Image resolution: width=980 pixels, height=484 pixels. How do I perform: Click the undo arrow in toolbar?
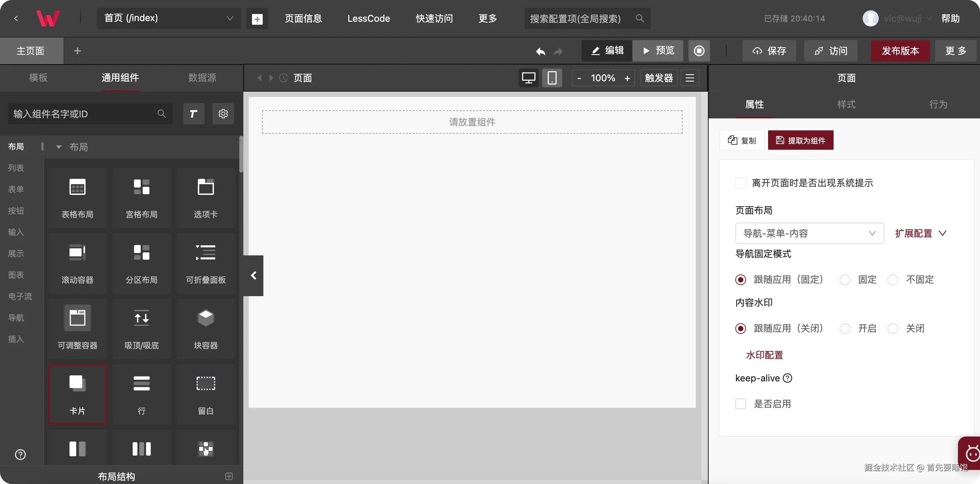click(x=540, y=51)
